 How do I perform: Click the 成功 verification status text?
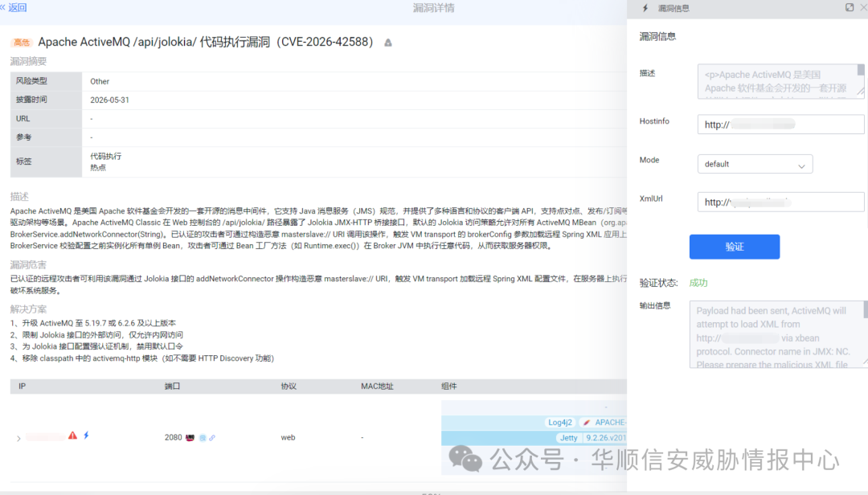(698, 283)
